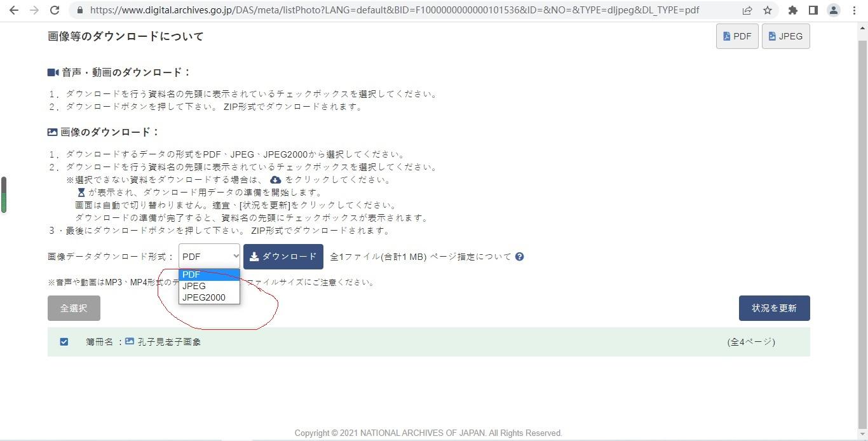The height and width of the screenshot is (441, 868).
Task: Click the help question mark icon
Action: [519, 257]
